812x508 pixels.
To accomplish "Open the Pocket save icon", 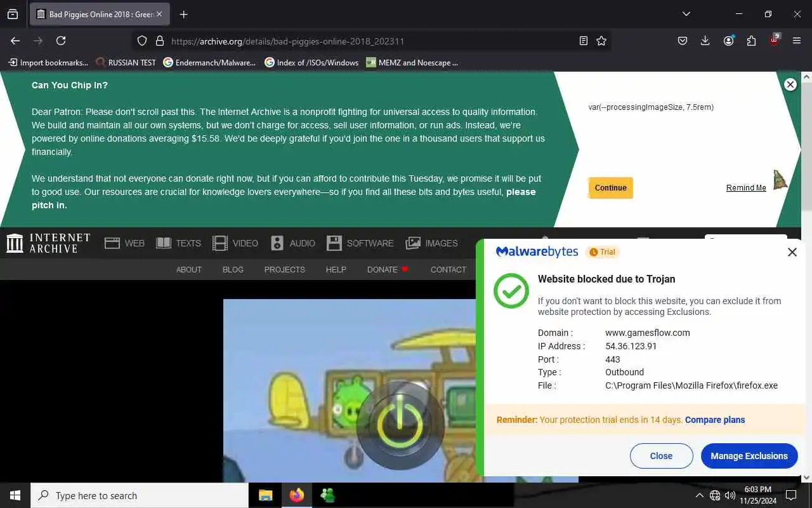I will (x=683, y=41).
